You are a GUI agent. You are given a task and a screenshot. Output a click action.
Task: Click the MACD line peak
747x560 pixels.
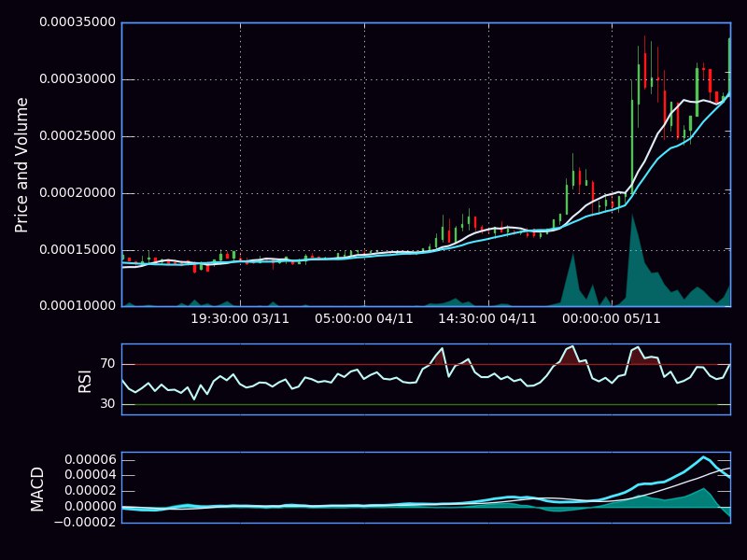coord(703,456)
